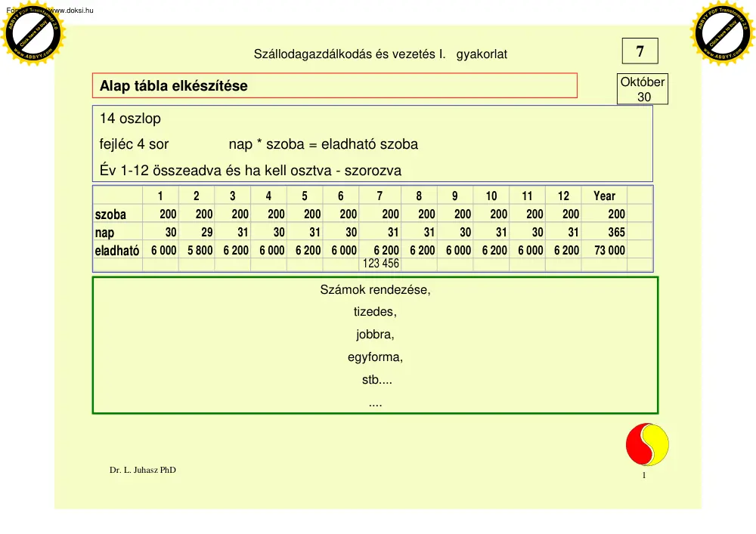Select the heading 'Alap tábla elkészítése'
The image size is (756, 534).
[174, 85]
